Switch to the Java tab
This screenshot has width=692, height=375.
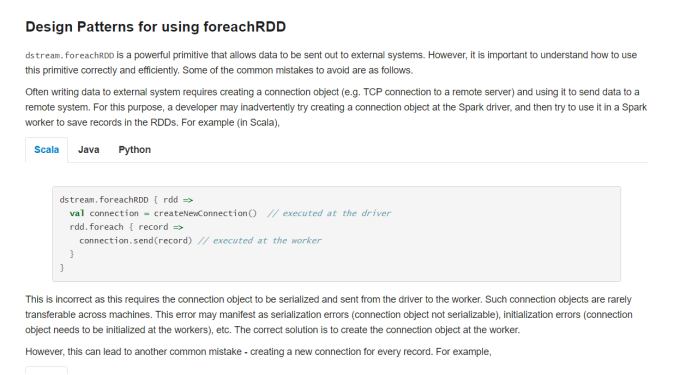89,150
